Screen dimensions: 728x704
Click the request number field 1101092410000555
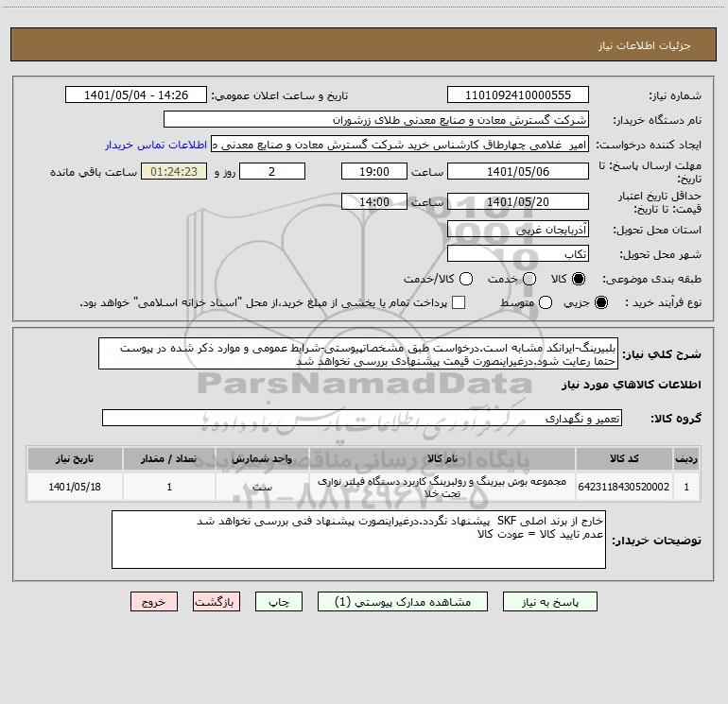(518, 95)
